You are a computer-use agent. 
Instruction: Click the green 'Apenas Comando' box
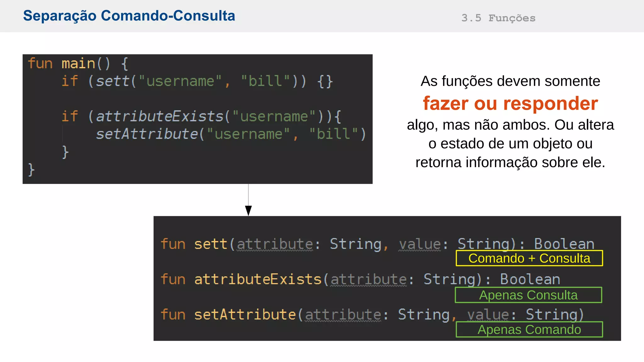[529, 330]
